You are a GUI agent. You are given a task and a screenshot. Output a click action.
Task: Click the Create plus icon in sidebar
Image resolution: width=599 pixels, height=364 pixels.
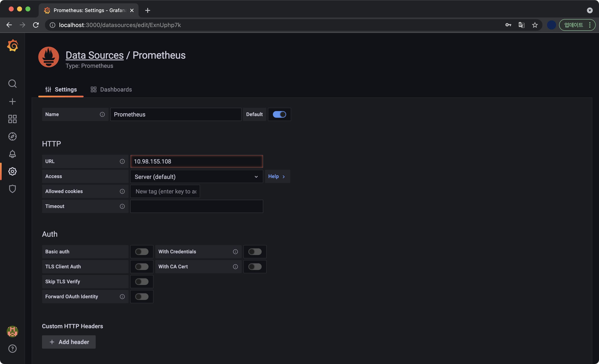tap(12, 101)
